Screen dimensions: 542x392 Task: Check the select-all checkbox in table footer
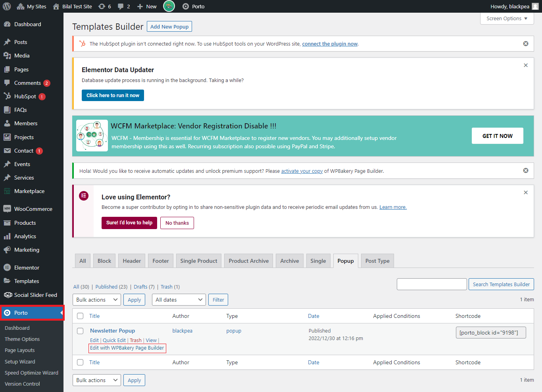coord(80,362)
